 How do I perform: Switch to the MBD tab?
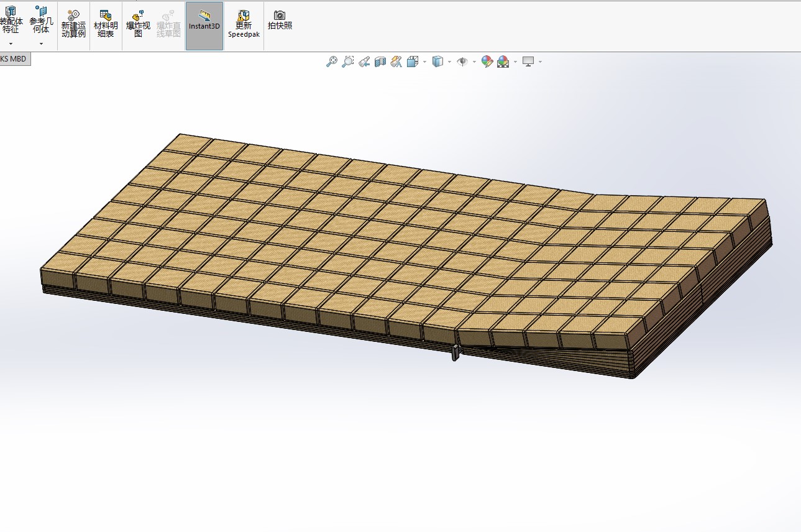point(14,59)
